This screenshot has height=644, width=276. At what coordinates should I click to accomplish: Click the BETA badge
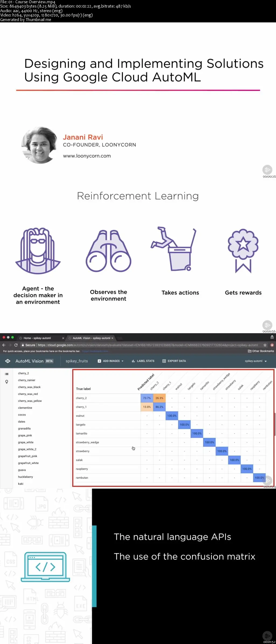49,361
